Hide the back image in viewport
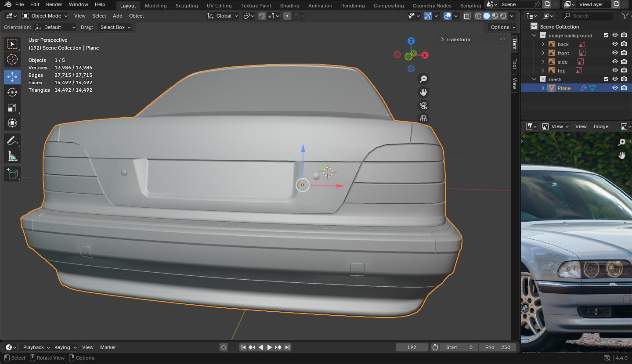Viewport: 632px width, 364px height. point(615,44)
